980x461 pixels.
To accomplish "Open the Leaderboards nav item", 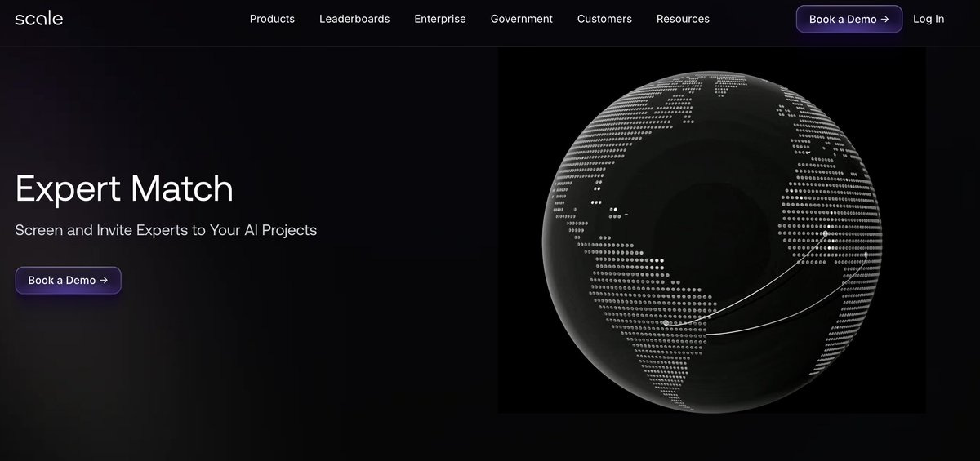I will pyautogui.click(x=354, y=19).
